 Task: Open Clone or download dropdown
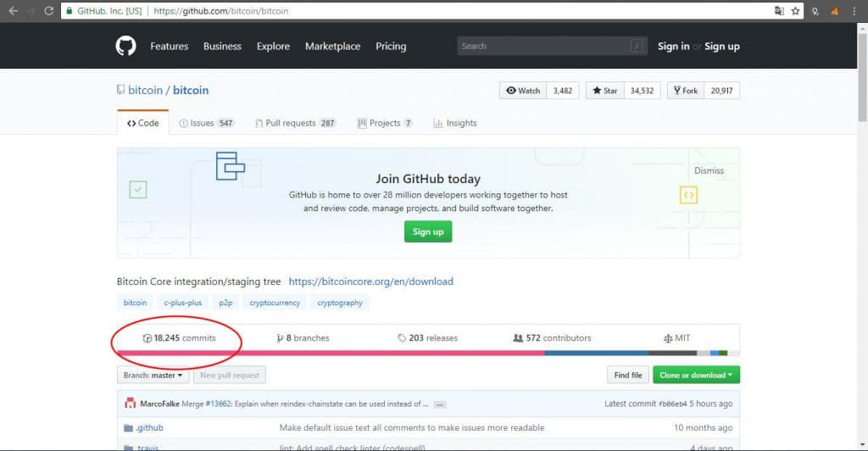pos(697,376)
